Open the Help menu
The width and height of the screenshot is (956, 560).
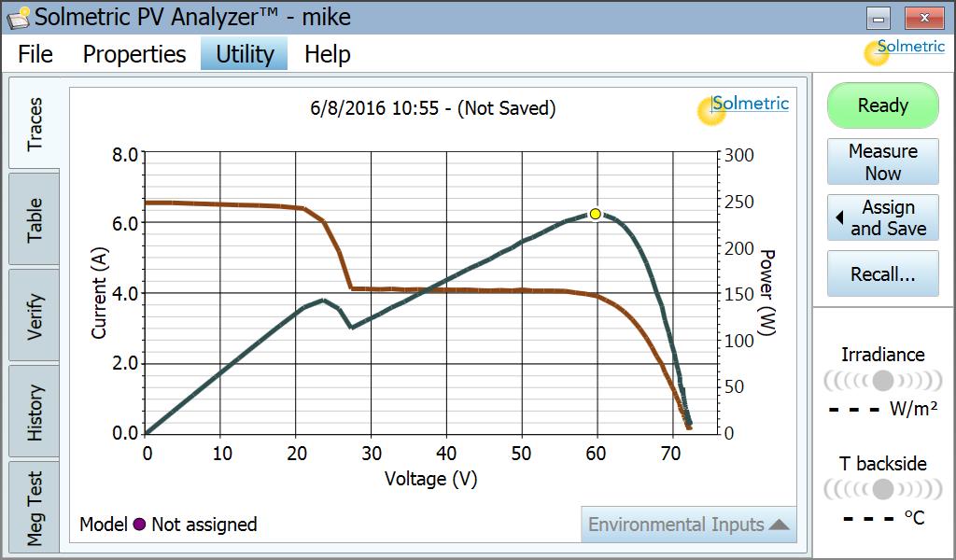click(328, 54)
